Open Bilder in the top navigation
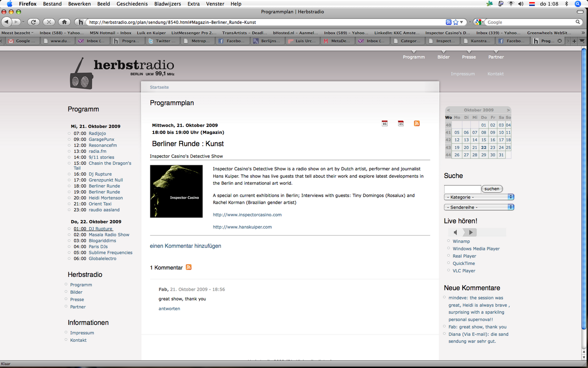Image resolution: width=588 pixels, height=368 pixels. click(444, 57)
